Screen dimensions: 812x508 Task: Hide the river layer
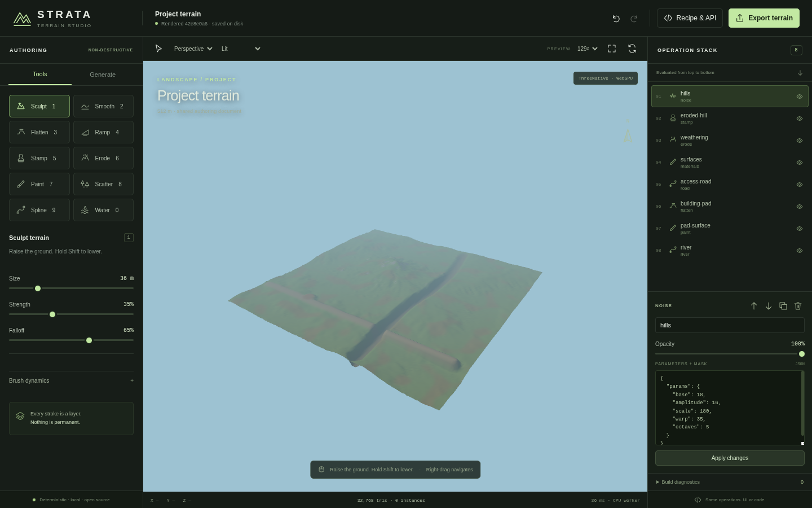pos(800,251)
